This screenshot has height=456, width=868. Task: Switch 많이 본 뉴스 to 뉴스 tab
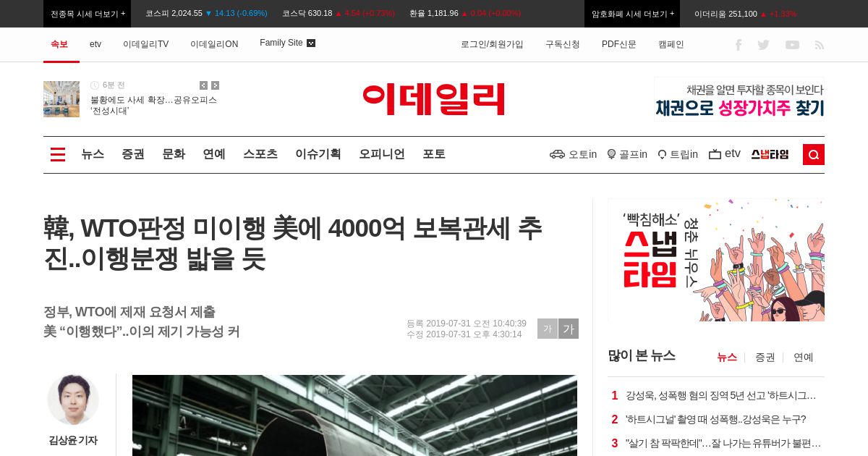(x=727, y=358)
